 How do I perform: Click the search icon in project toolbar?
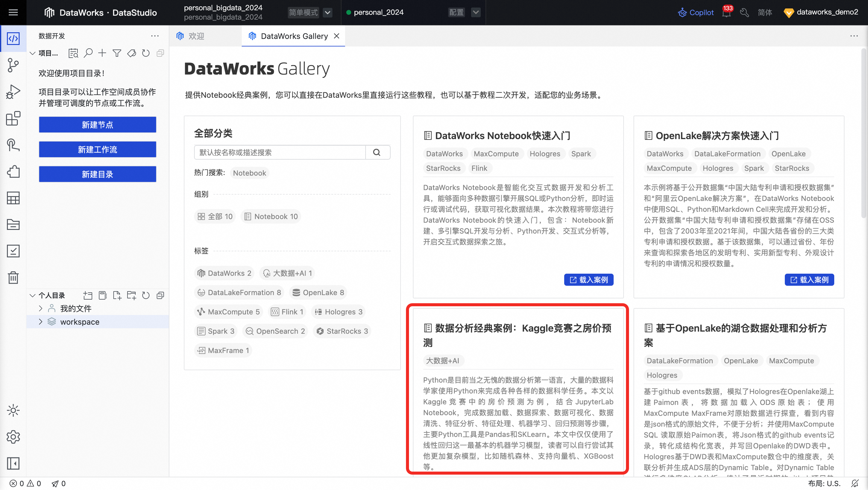click(88, 53)
